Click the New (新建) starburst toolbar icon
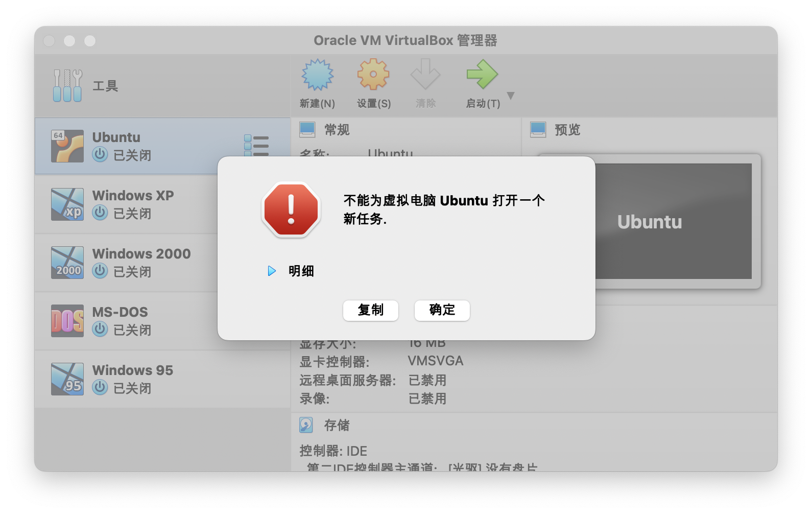812x514 pixels. click(x=317, y=75)
